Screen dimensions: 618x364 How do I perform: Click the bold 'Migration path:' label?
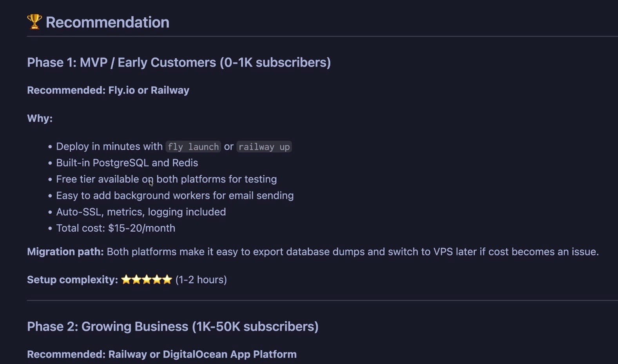[x=65, y=252]
